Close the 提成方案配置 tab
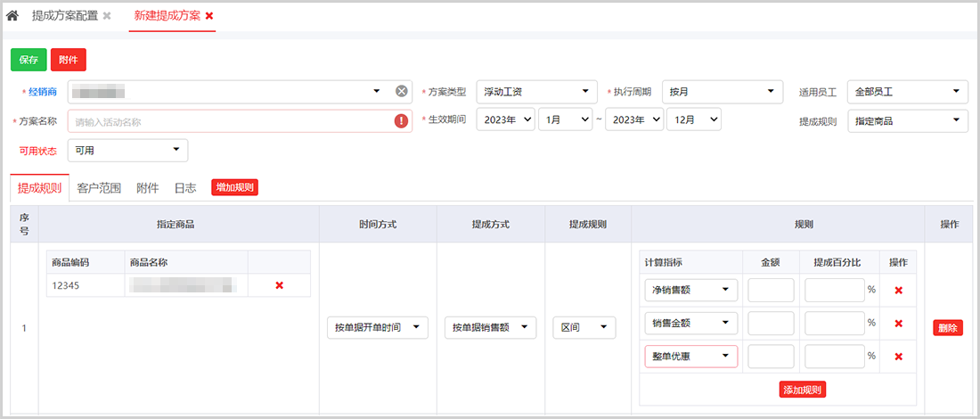980x419 pixels. click(x=107, y=16)
